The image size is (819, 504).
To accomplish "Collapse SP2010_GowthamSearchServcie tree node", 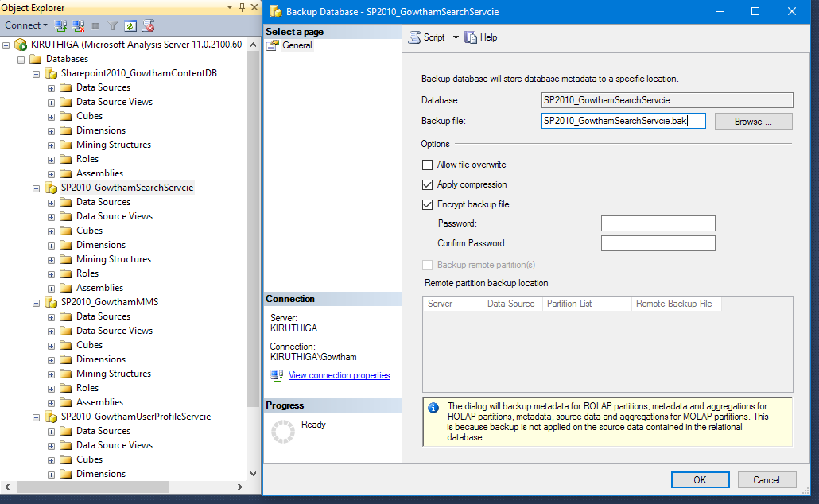I will (x=36, y=188).
